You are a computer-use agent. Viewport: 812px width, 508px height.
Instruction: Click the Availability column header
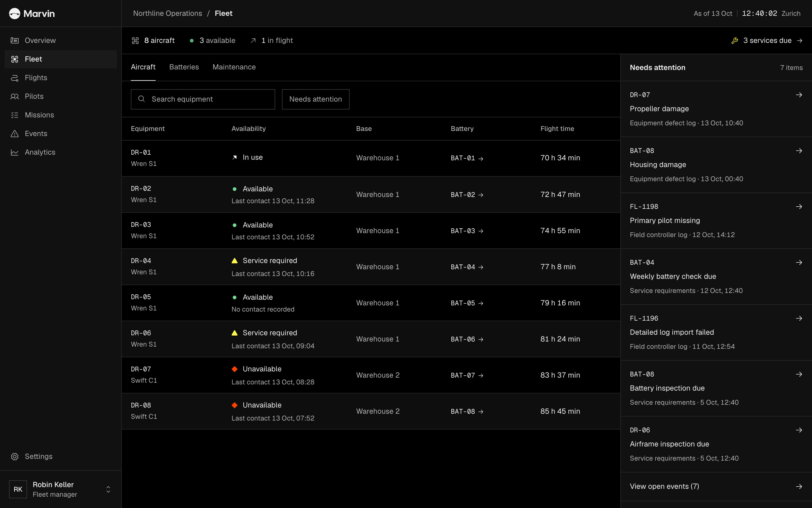pyautogui.click(x=248, y=129)
